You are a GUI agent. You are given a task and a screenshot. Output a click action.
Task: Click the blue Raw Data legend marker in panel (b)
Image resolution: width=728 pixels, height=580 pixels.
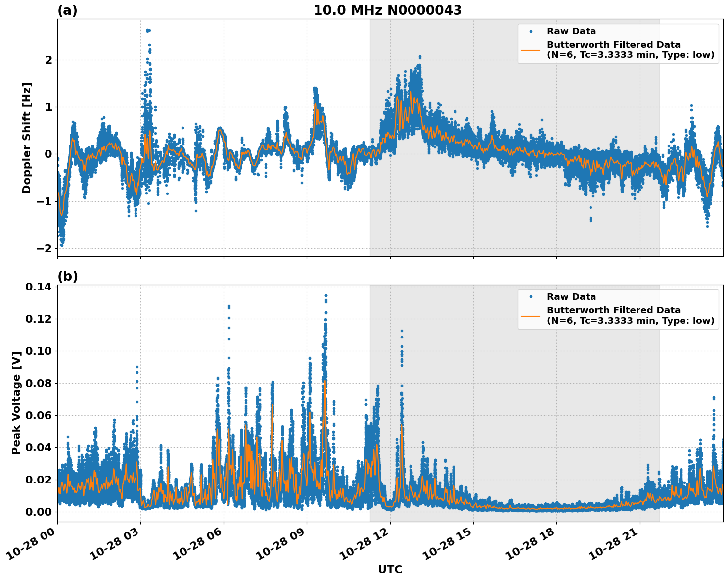530,295
